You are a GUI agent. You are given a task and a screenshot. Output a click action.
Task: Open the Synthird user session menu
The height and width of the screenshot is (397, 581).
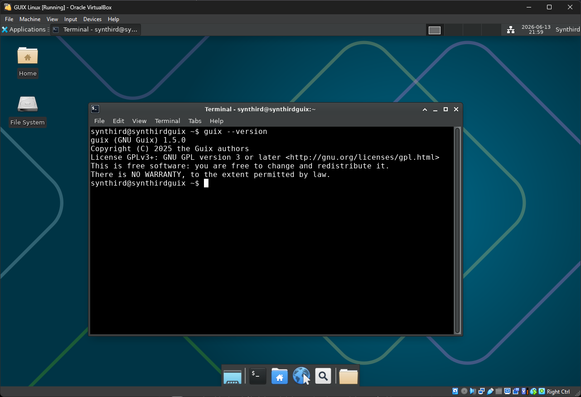(x=567, y=29)
